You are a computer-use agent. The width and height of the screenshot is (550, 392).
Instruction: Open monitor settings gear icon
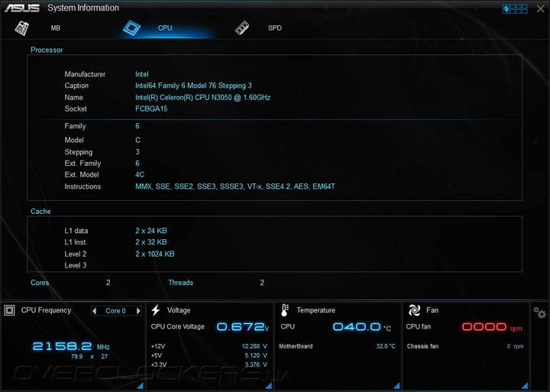(539, 313)
